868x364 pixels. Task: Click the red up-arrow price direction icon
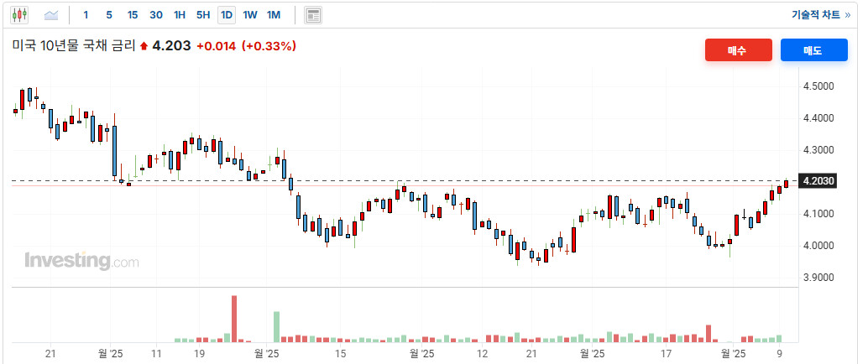pos(144,46)
